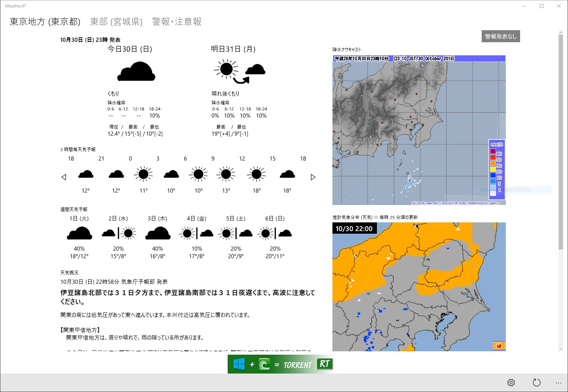Click the 今日30日 (日) heading
568x392 pixels.
point(130,49)
